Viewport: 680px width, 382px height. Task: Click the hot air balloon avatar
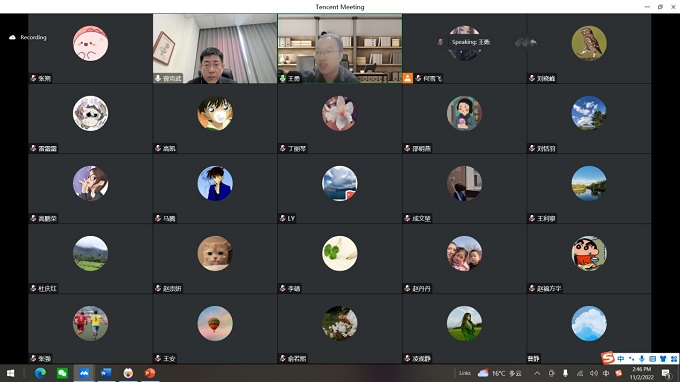[215, 323]
